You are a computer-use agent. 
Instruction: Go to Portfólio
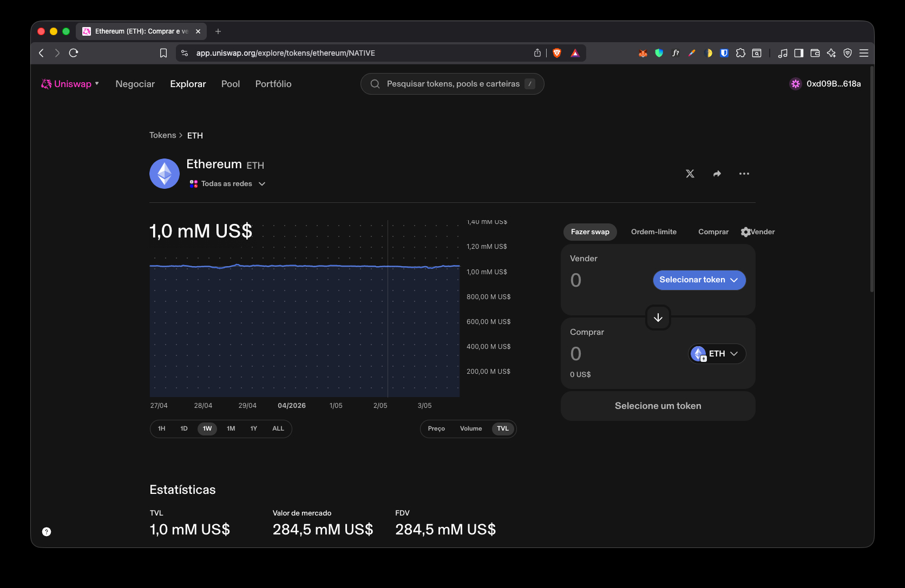[x=273, y=84]
